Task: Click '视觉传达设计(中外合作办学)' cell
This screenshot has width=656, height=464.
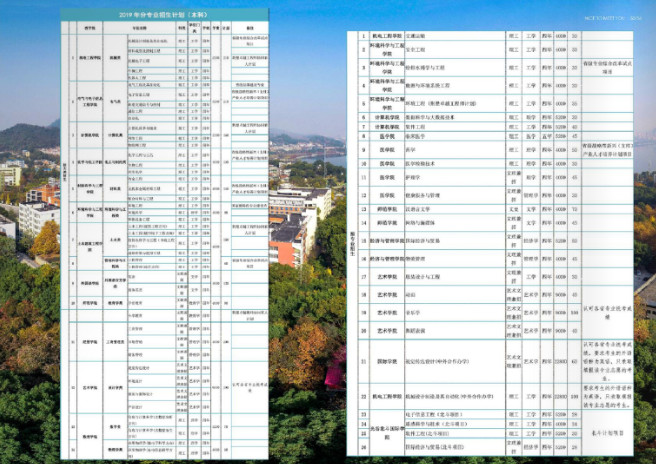Action: pyautogui.click(x=455, y=361)
